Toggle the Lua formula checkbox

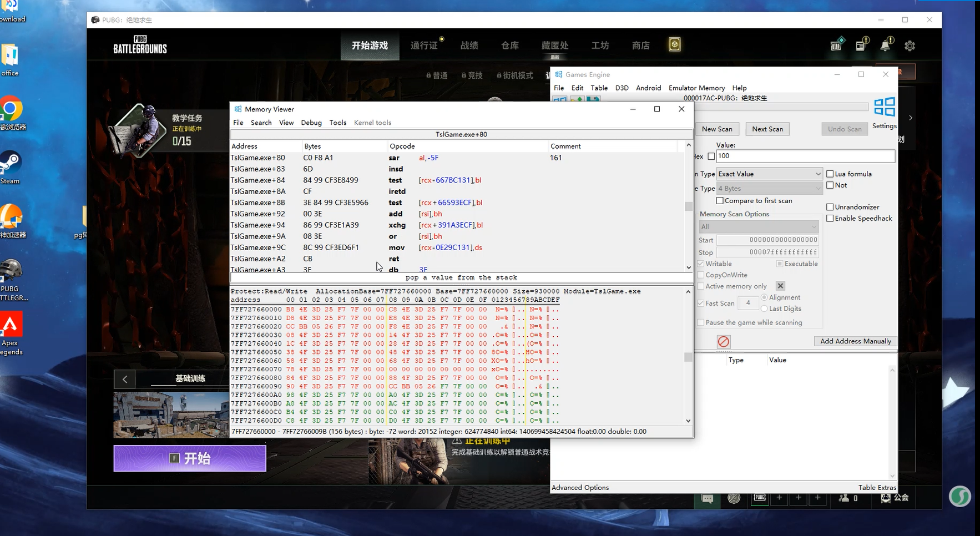[x=830, y=174]
